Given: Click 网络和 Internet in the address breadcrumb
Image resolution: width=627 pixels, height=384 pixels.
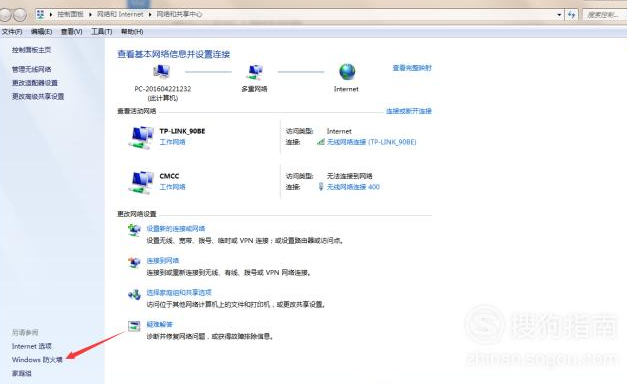Looking at the screenshot, I should (x=120, y=14).
